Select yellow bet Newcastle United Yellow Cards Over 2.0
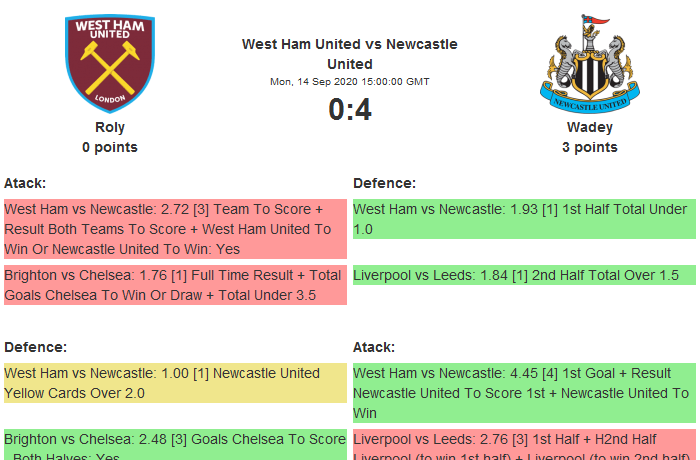Screen dimensions: 700x460 pyautogui.click(x=175, y=383)
